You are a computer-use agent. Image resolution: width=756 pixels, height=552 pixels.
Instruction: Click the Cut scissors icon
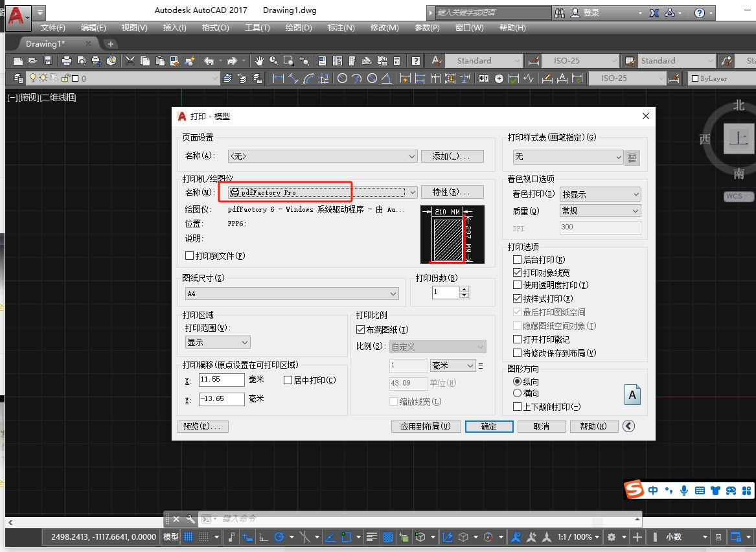pos(130,61)
